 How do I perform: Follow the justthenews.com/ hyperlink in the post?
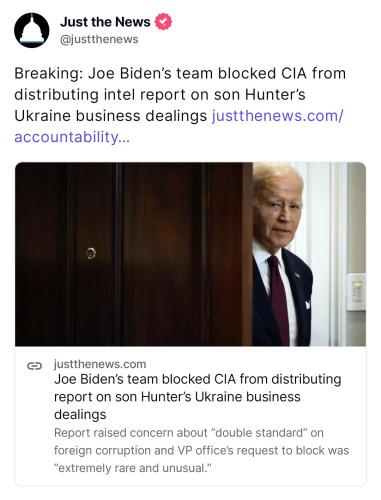[x=278, y=116]
